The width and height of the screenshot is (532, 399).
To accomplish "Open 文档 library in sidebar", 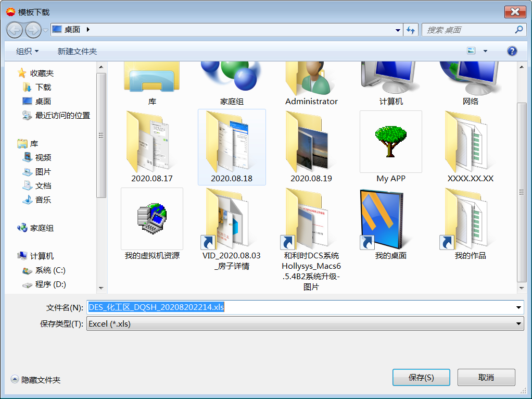I will click(x=37, y=186).
